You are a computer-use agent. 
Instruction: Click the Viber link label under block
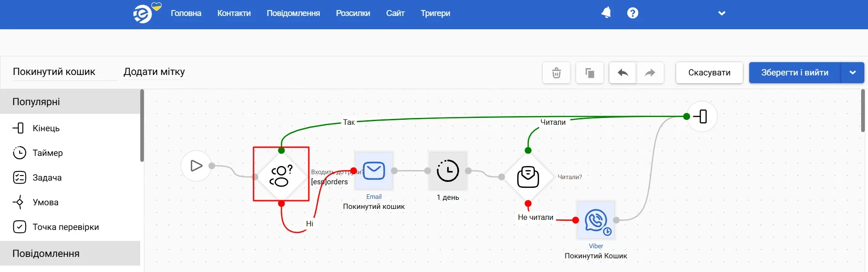596,246
